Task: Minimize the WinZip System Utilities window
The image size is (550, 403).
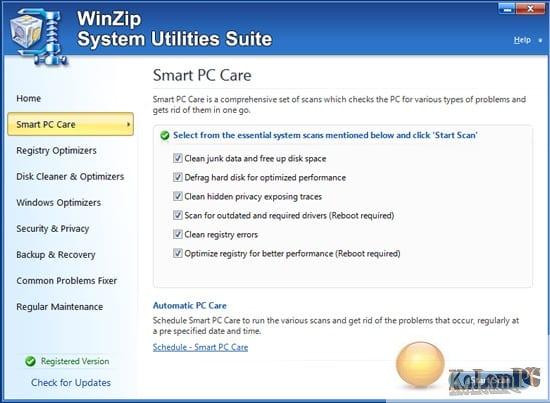Action: [x=507, y=9]
